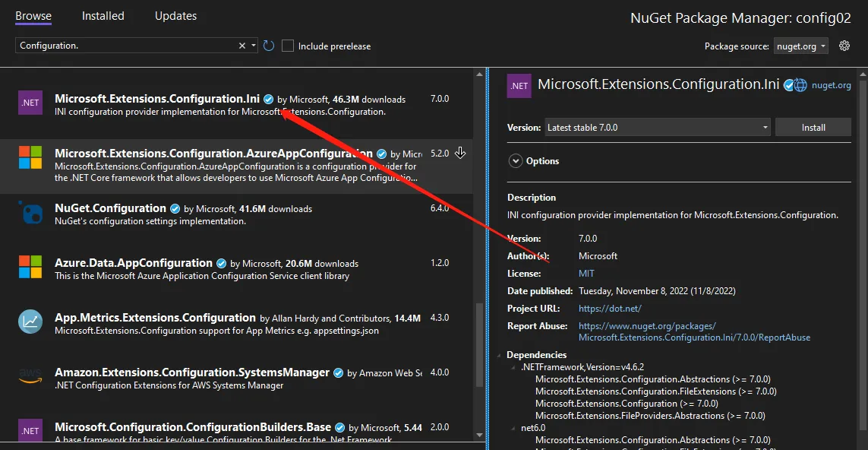Viewport: 868px width, 450px height.
Task: Open the search history dropdown arrow
Action: pyautogui.click(x=254, y=46)
